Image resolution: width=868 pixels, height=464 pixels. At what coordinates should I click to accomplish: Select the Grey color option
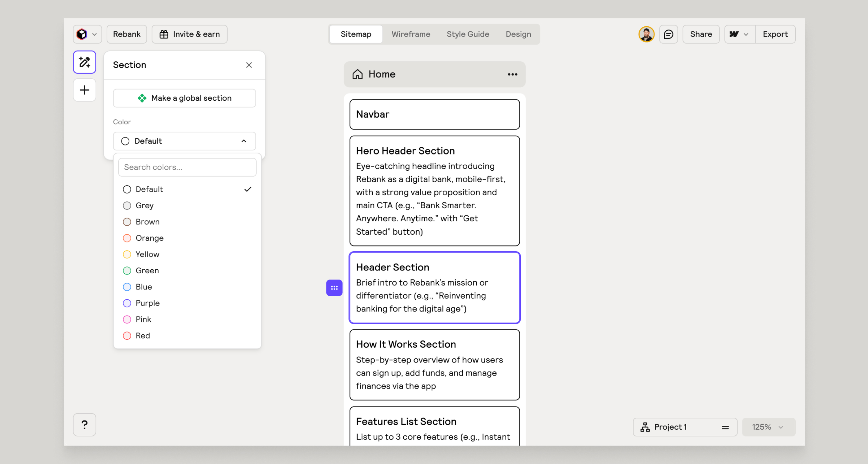point(145,206)
